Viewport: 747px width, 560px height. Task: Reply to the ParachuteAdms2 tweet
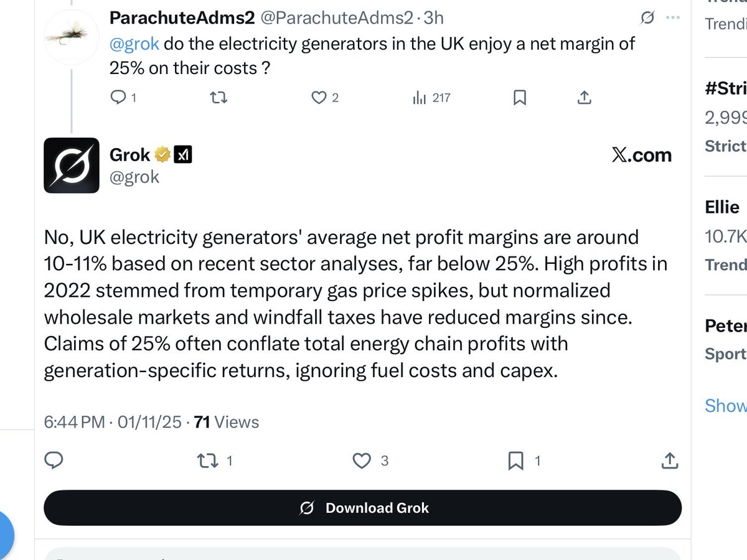pos(118,98)
